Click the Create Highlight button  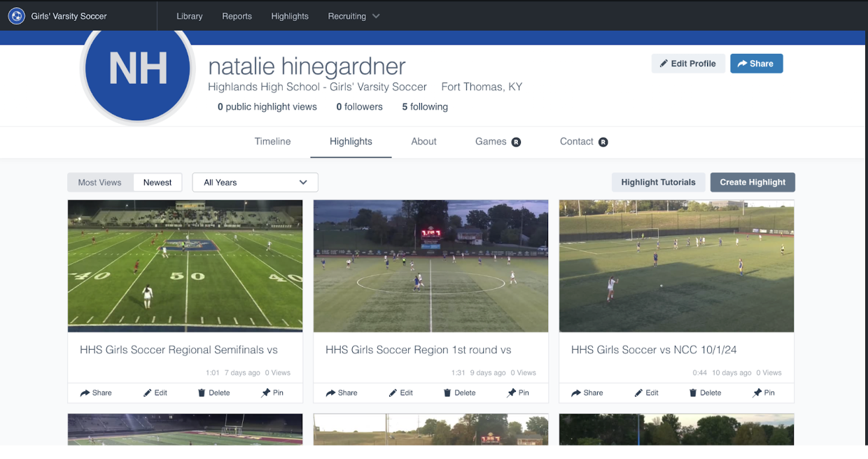click(x=752, y=183)
